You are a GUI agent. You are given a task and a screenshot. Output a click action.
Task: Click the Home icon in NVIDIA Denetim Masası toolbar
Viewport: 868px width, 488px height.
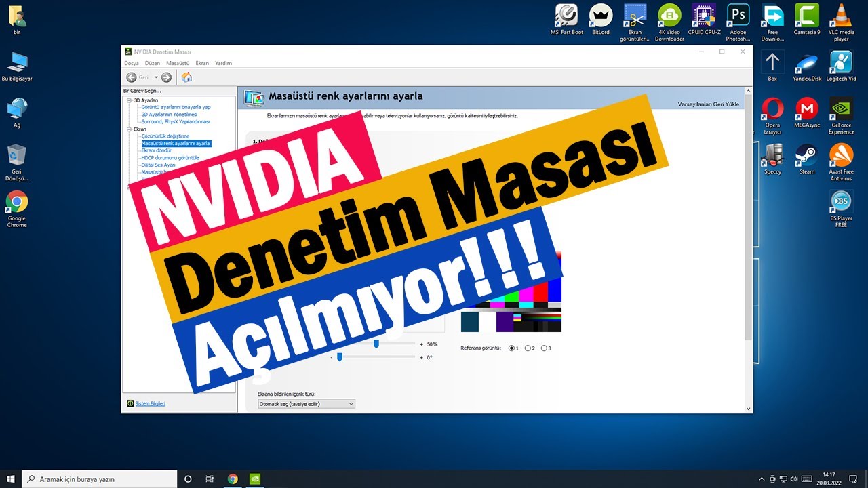click(186, 77)
